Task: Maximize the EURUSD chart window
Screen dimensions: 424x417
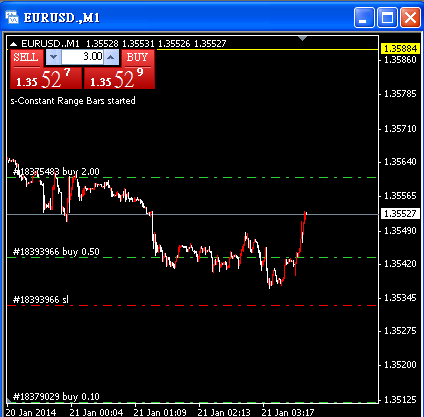Action: pyautogui.click(x=387, y=18)
